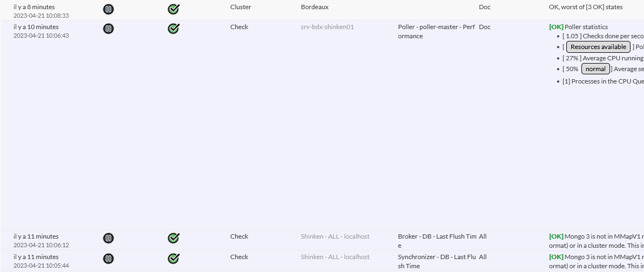The image size is (644, 272).
Task: Open host srv-bdx-shinken01
Action: [327, 27]
